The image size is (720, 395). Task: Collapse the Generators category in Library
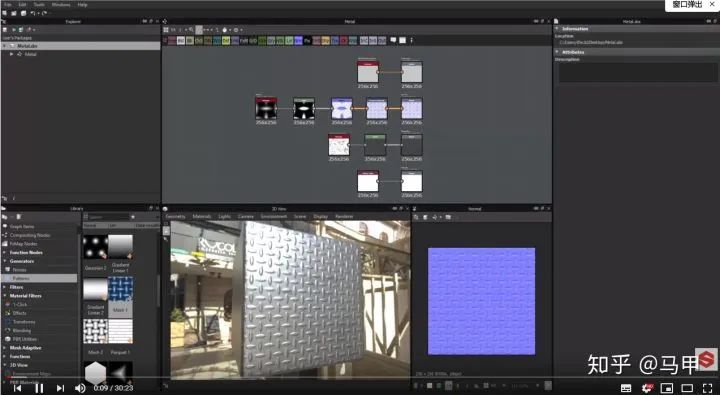click(5, 261)
